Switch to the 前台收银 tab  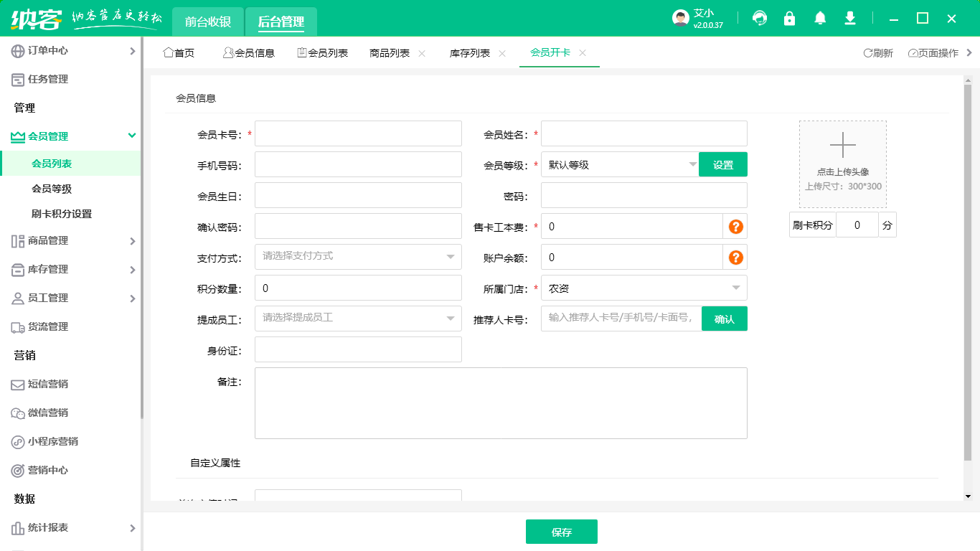click(x=208, y=22)
